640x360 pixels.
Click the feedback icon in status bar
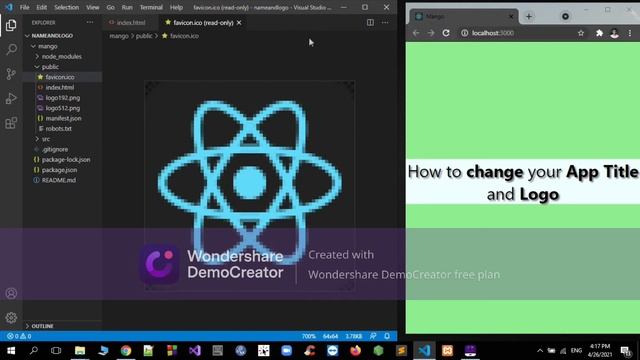pyautogui.click(x=373, y=336)
